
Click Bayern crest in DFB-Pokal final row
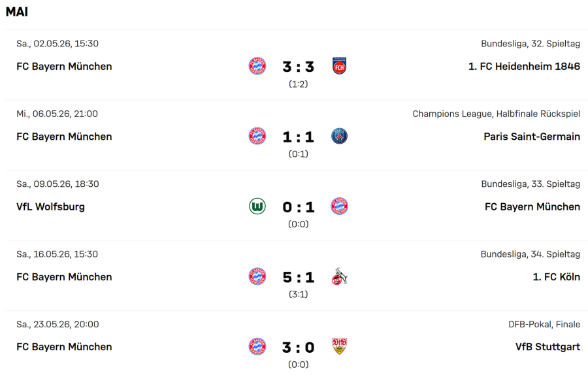pyautogui.click(x=257, y=346)
